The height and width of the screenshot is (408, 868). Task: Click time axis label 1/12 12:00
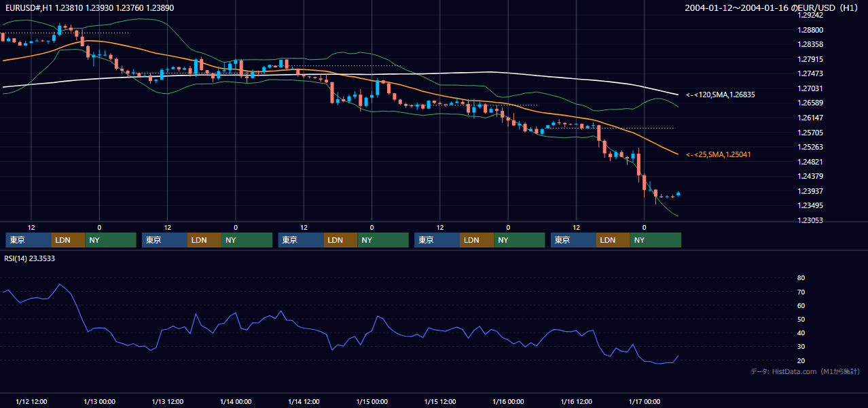pos(31,402)
